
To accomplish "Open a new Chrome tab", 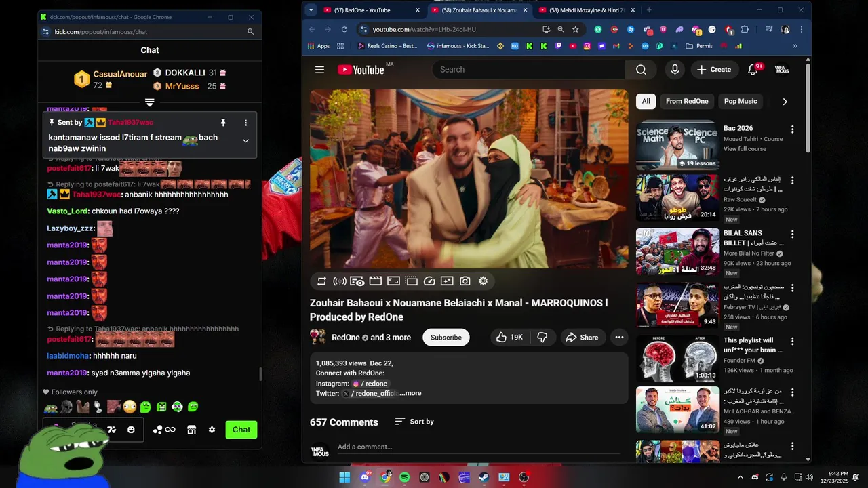I will point(649,10).
